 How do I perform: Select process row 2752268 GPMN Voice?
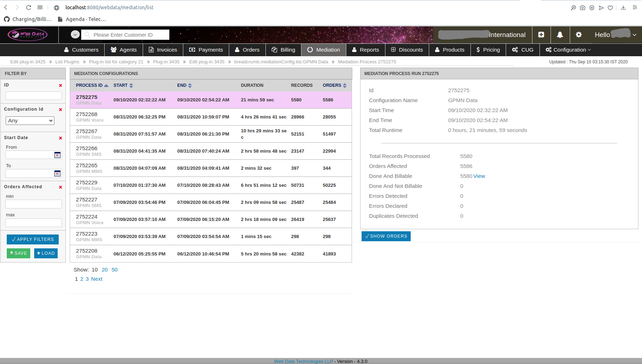coord(211,117)
